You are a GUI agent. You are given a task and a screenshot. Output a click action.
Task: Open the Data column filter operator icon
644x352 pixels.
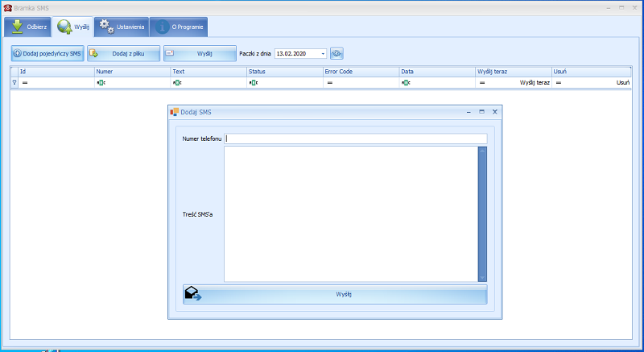click(x=406, y=82)
